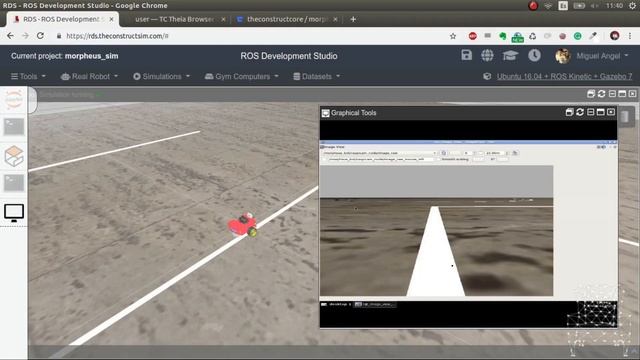Click the save image button in Image View toolbar
Screen dimensions: 640x360
(515, 153)
